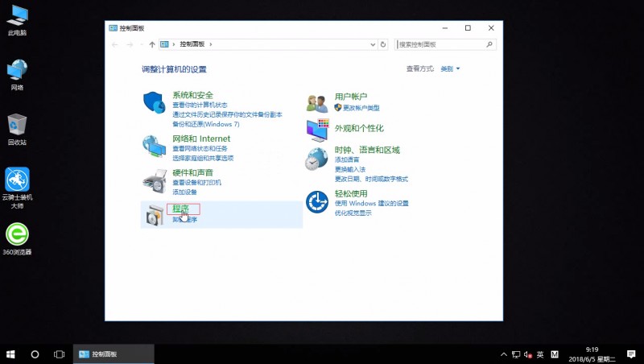The image size is (644, 364).
Task: Select 控制面板 taskbar button
Action: click(x=114, y=354)
